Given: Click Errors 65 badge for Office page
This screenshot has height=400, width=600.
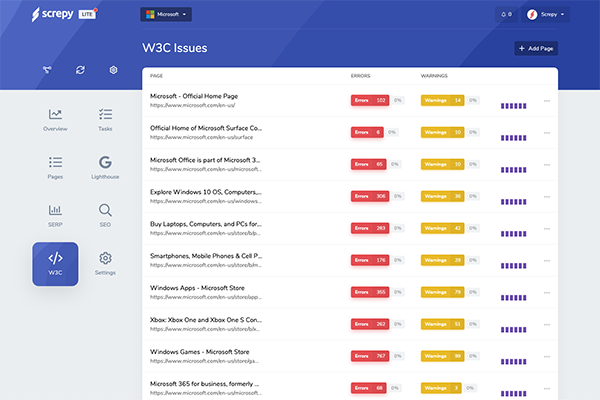Looking at the screenshot, I should 368,164.
